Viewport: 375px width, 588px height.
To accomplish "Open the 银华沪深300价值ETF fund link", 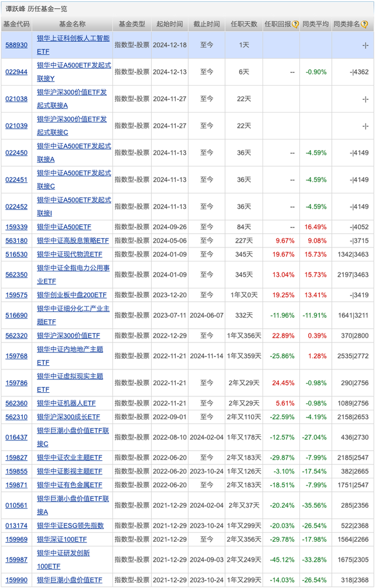I will 68,336.
